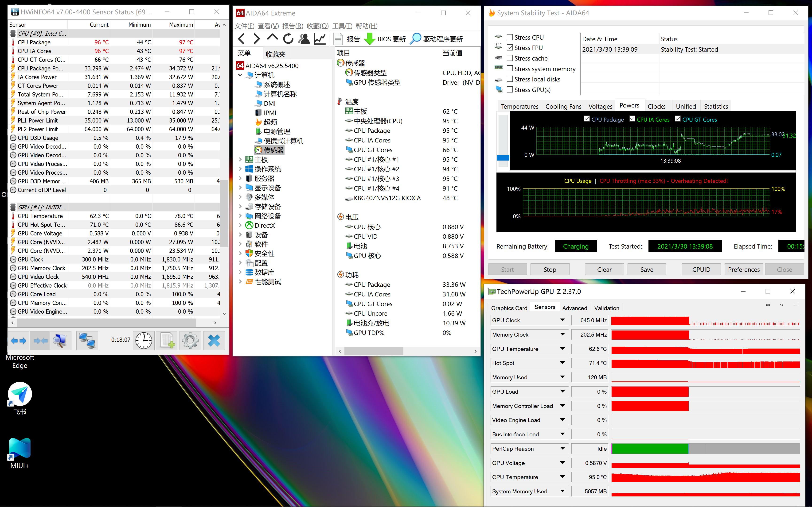Click the AIDA64 graph chart toolbar icon
The width and height of the screenshot is (812, 507).
(x=320, y=39)
